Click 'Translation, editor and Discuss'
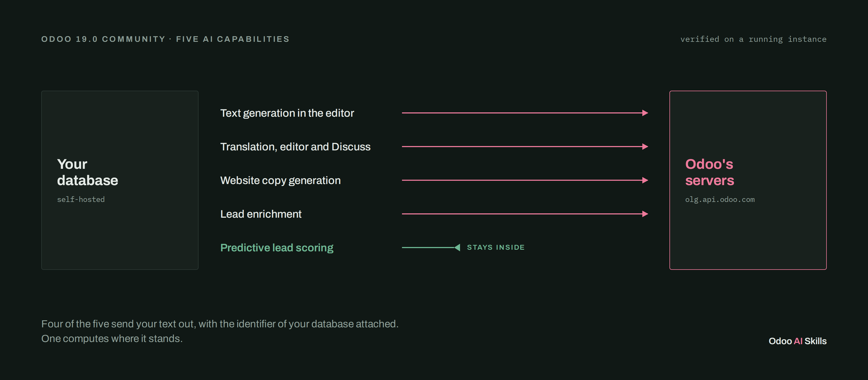 [295, 147]
